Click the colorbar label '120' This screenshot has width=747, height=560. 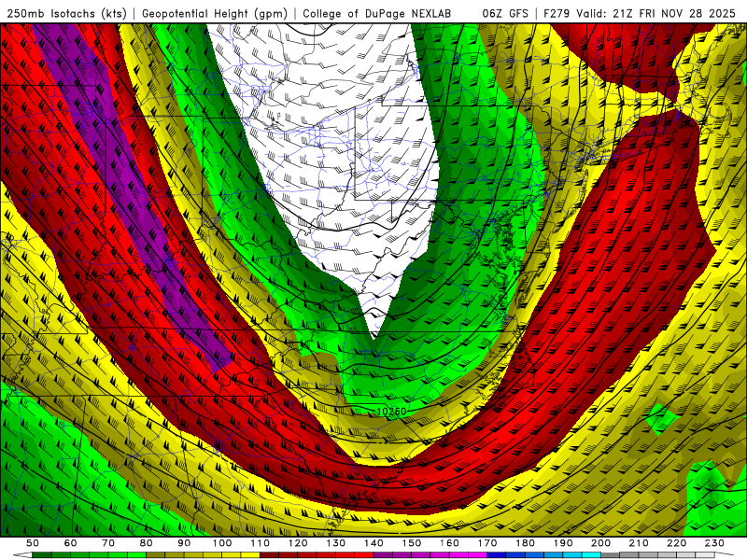click(x=298, y=543)
